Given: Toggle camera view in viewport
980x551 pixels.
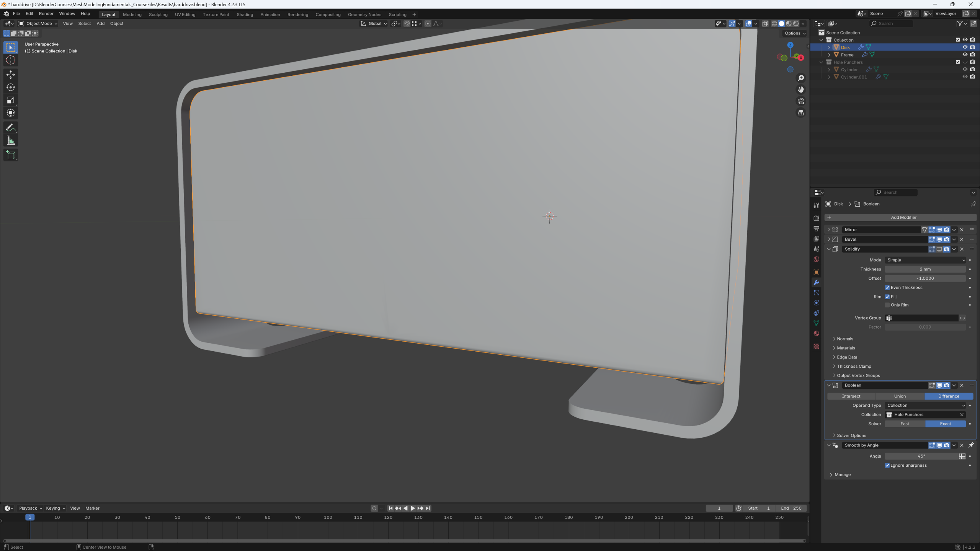Looking at the screenshot, I should click(x=801, y=101).
